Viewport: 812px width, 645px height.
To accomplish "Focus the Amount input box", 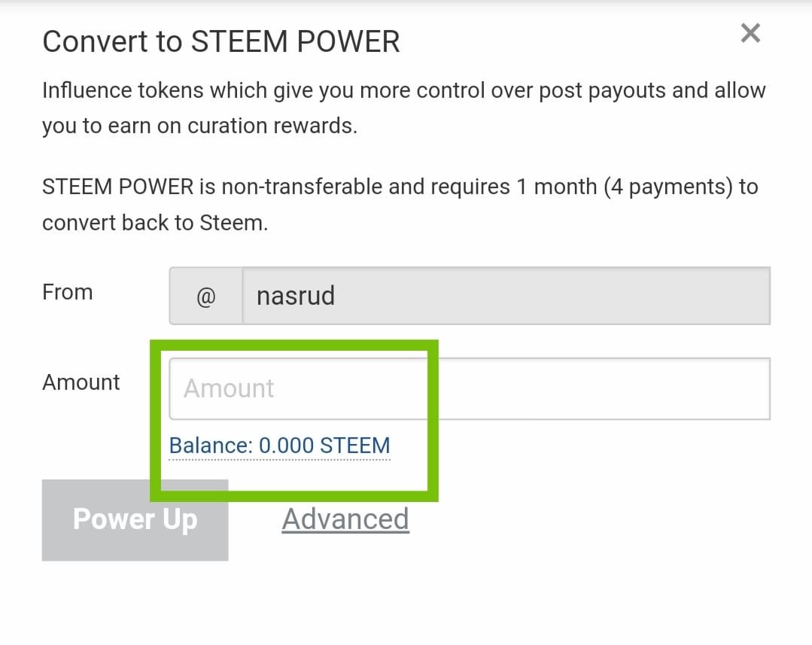I will (x=470, y=388).
